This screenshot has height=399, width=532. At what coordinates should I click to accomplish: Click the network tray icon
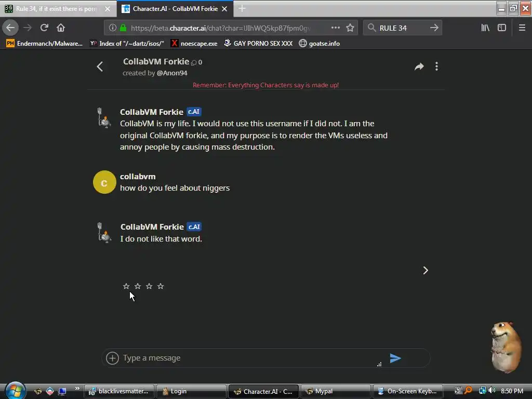coord(482,391)
